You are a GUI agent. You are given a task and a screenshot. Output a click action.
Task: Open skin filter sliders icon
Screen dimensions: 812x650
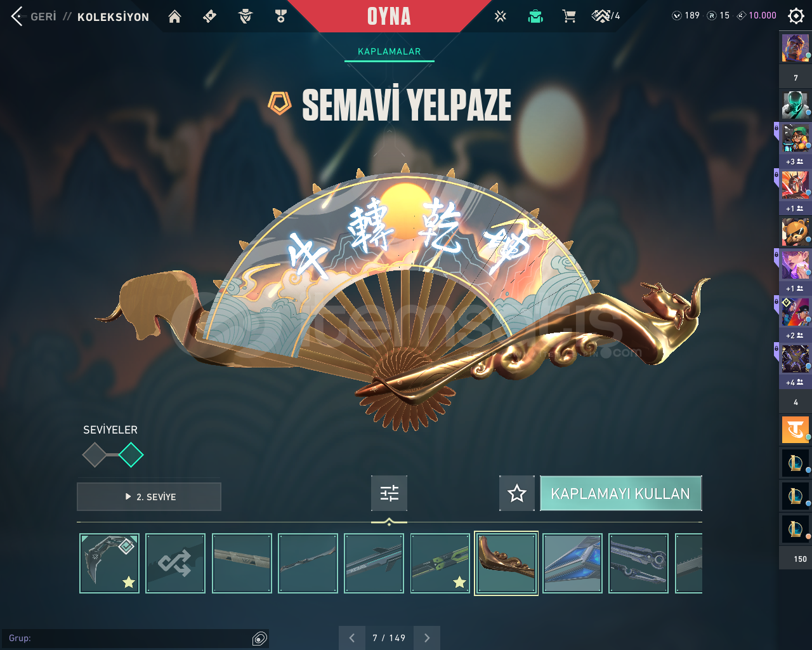pyautogui.click(x=389, y=493)
